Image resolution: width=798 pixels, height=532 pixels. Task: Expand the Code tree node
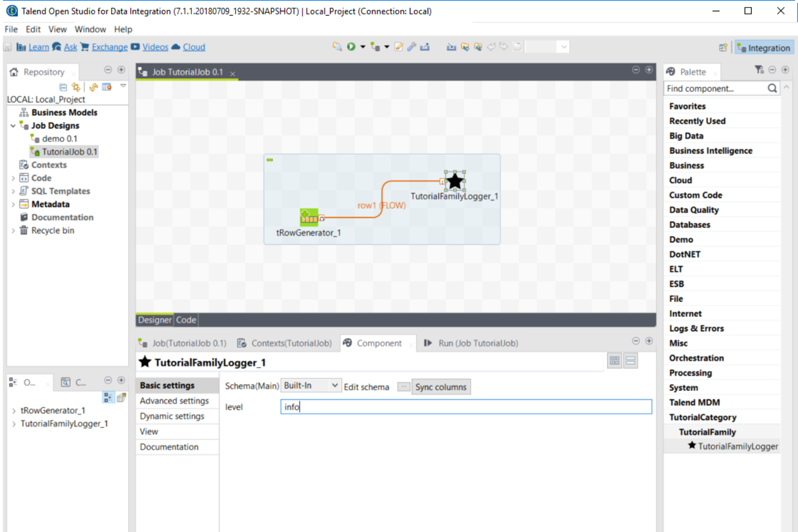(13, 178)
